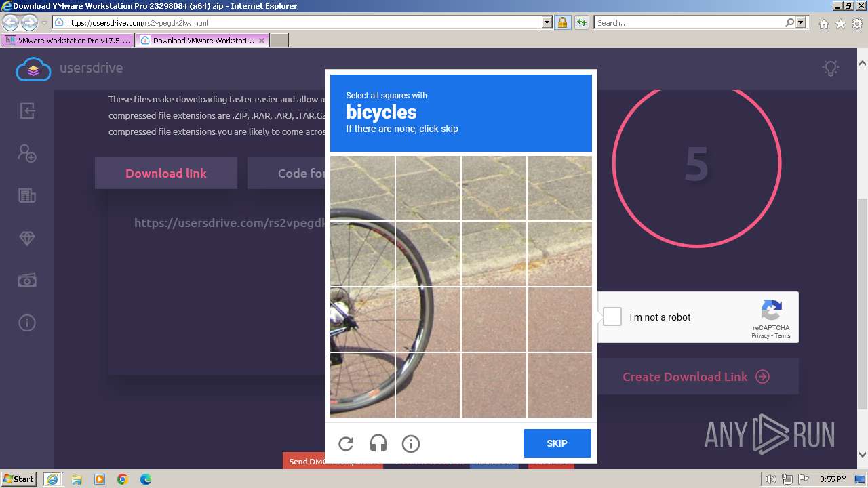The height and width of the screenshot is (488, 868).
Task: Open captcha help info icon
Action: (x=411, y=443)
